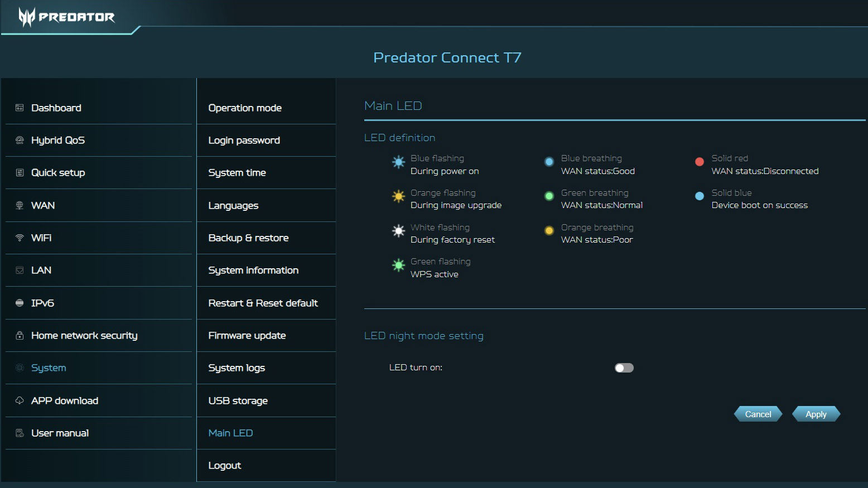Click the Quick setup icon
This screenshot has height=488, width=868.
(x=20, y=173)
